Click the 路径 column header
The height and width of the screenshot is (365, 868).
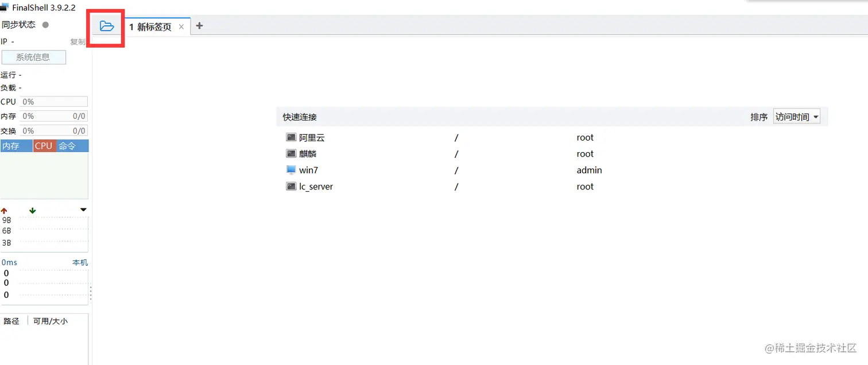(11, 321)
